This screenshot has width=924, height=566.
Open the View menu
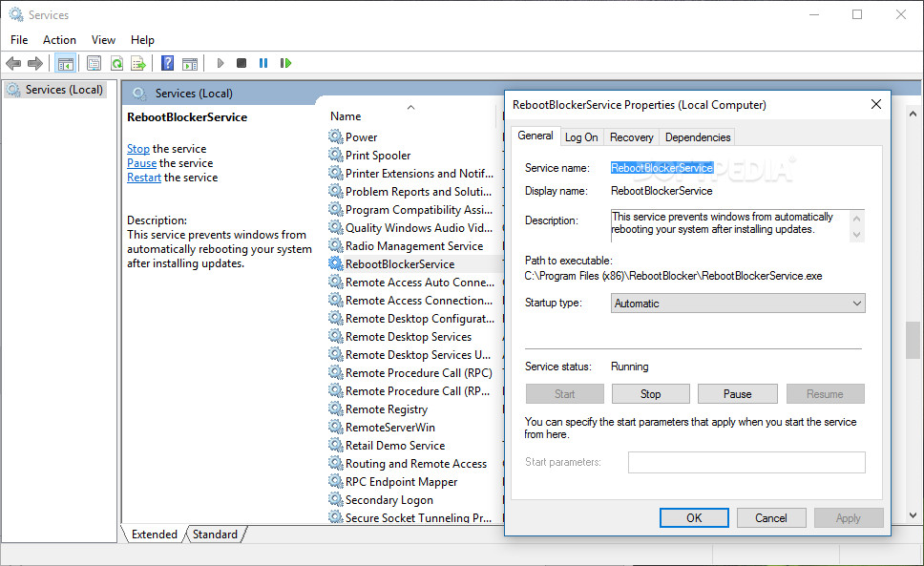(103, 39)
